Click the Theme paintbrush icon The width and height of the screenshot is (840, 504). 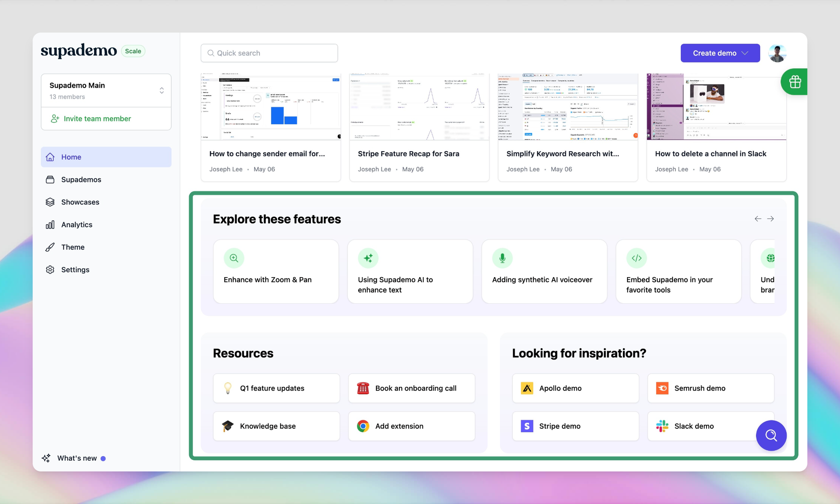[x=50, y=247]
